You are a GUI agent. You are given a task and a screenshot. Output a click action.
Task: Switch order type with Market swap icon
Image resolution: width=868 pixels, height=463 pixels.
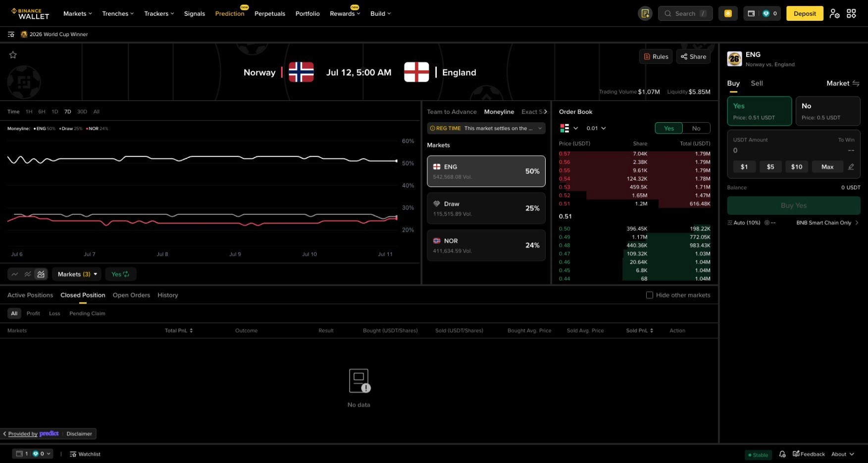[x=856, y=83]
